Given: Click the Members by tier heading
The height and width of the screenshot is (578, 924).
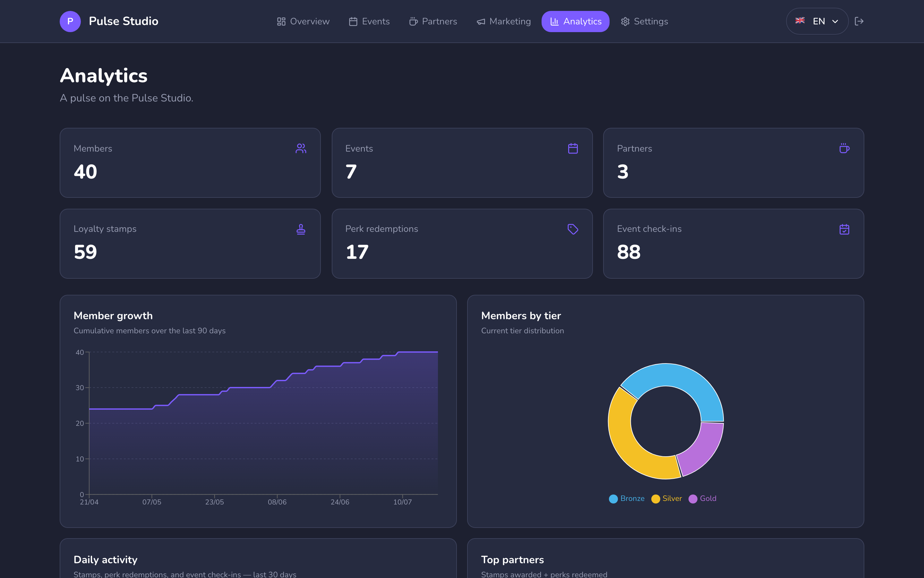Looking at the screenshot, I should [x=521, y=316].
